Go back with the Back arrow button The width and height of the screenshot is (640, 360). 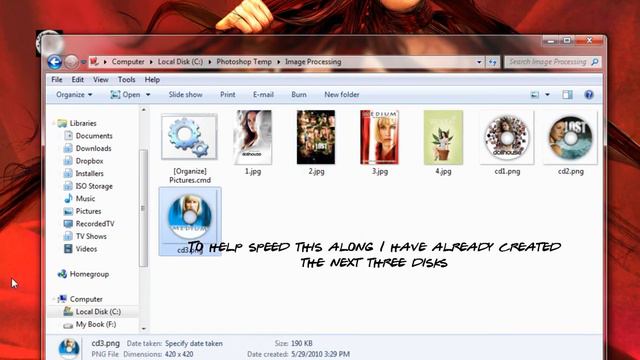(55, 62)
